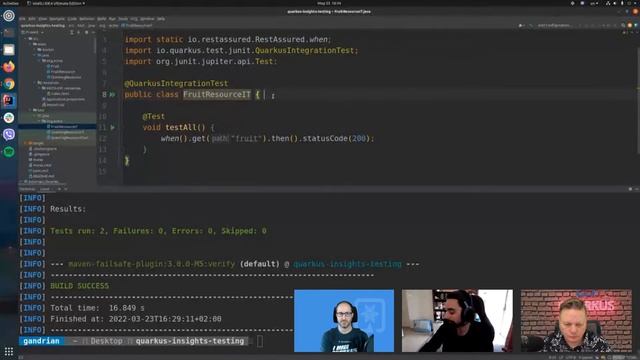
Task: Expand the target folder in project tree
Action: click(25, 143)
